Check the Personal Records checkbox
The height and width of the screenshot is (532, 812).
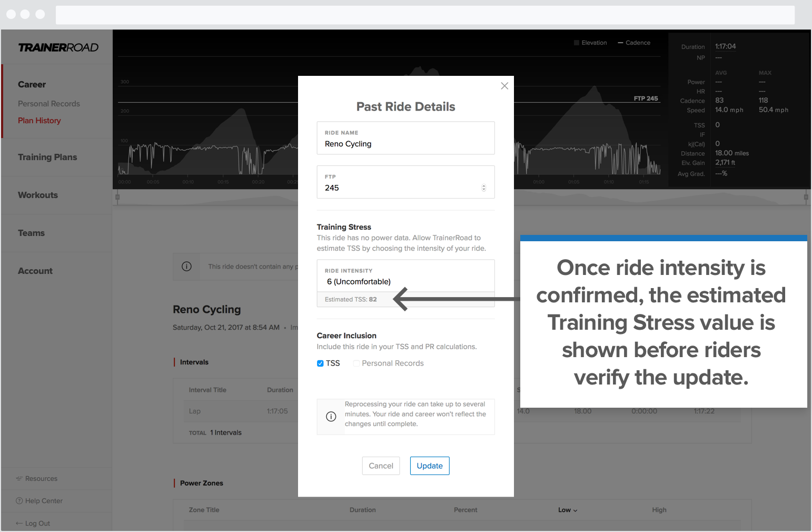pyautogui.click(x=357, y=363)
